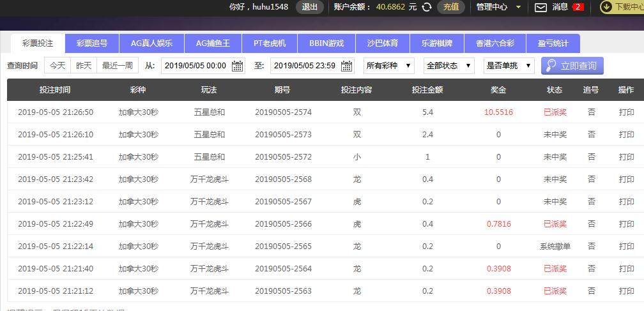
Task: Click the 奖金 column header
Action: click(x=498, y=90)
